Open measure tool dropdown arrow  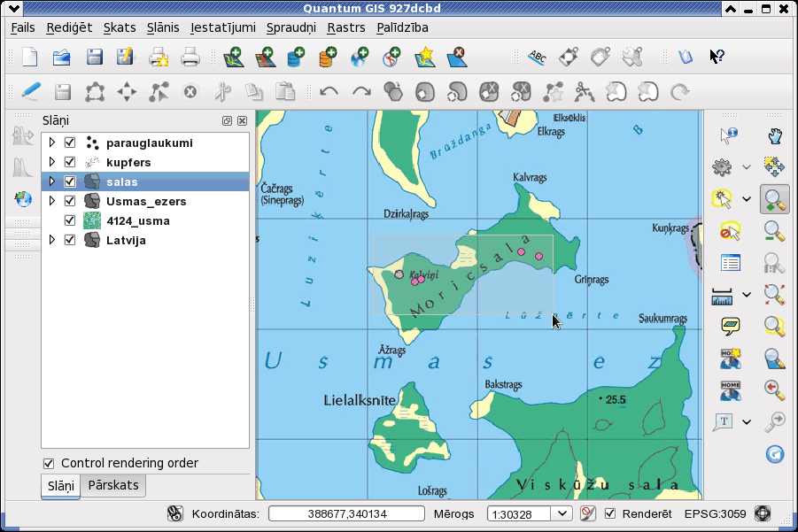point(747,295)
